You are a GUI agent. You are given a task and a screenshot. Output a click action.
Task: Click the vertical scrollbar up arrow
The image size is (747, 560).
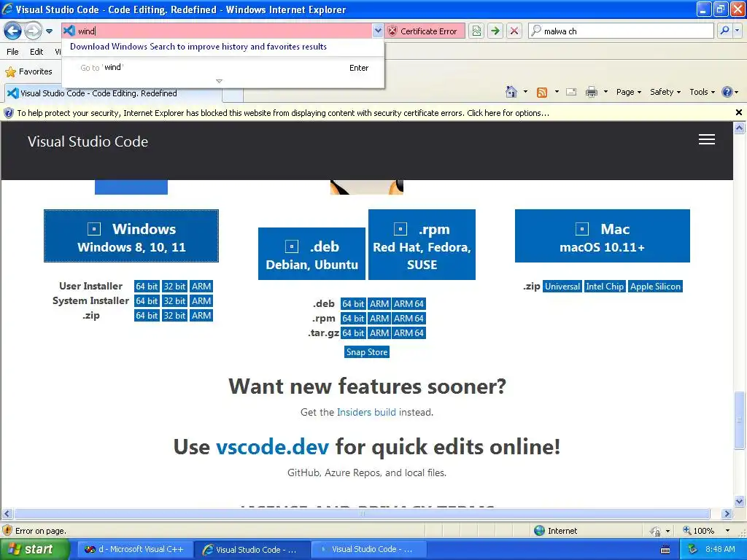[x=740, y=128]
